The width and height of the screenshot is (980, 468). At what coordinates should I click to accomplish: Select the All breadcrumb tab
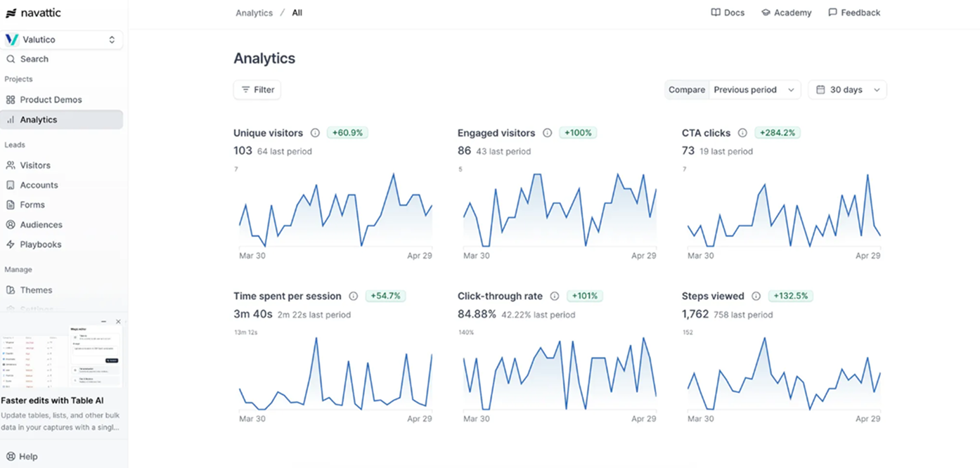(296, 12)
